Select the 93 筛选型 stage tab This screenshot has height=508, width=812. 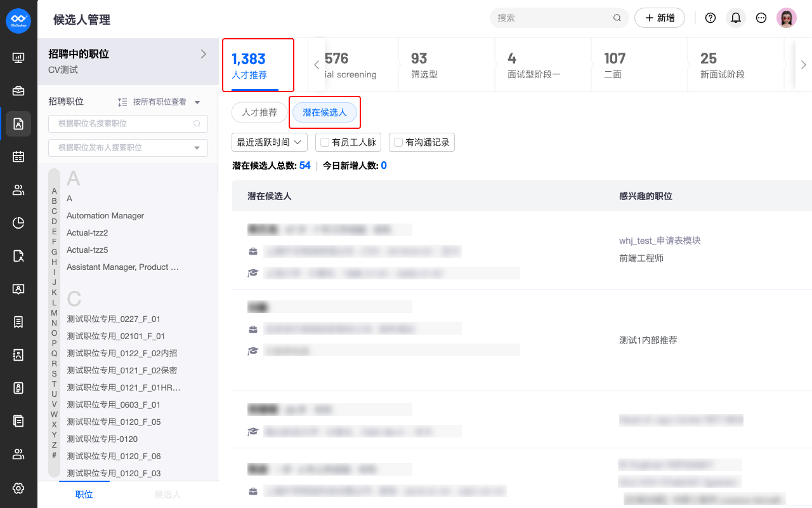tap(446, 65)
